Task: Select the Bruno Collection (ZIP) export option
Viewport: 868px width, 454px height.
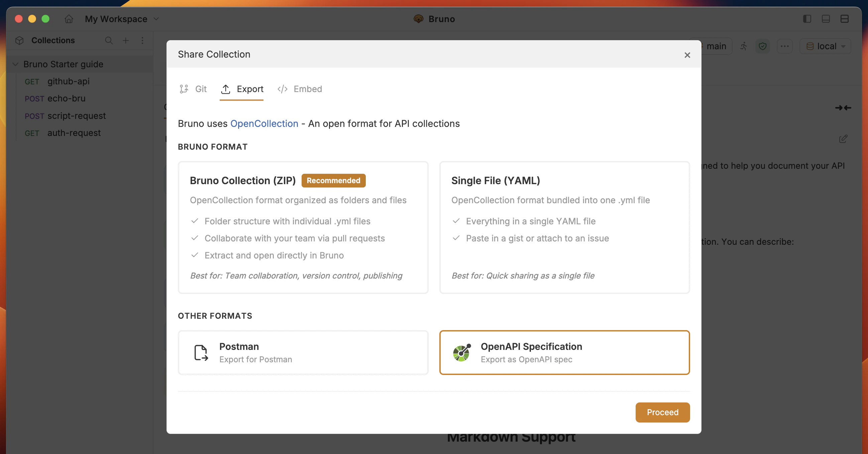Action: pos(303,227)
